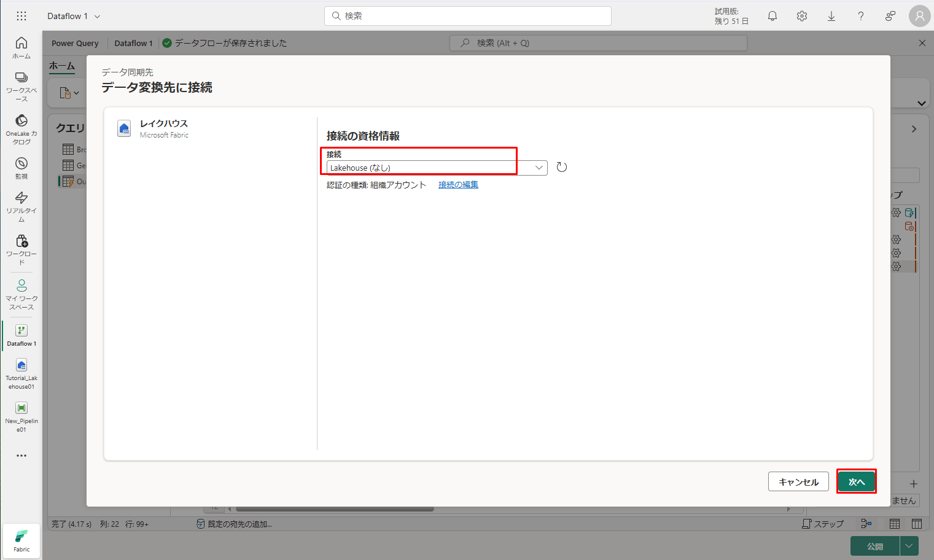Click キャンセル to dismiss the dialog
The width and height of the screenshot is (934, 560).
tap(798, 481)
